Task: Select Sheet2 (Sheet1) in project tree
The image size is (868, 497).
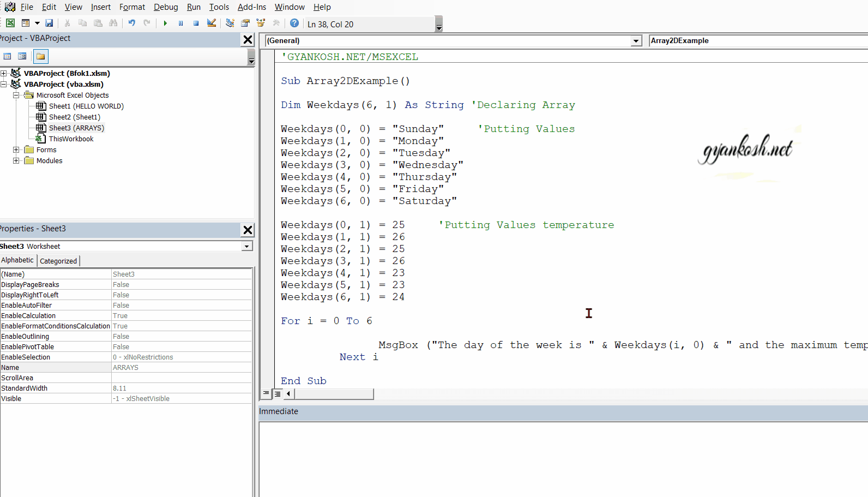Action: click(75, 117)
